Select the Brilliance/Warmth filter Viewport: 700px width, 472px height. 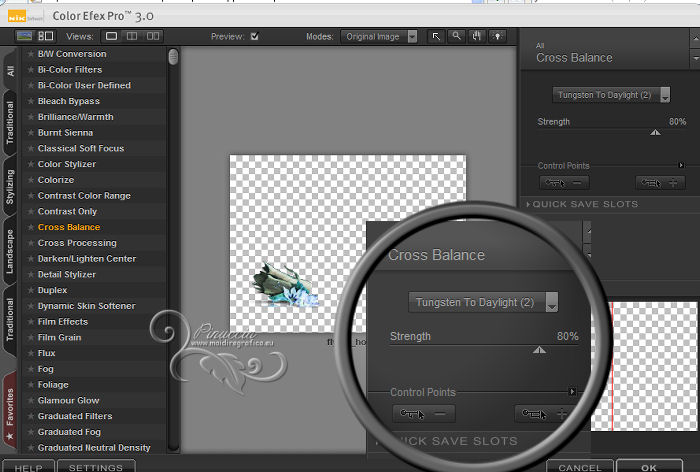coord(75,117)
